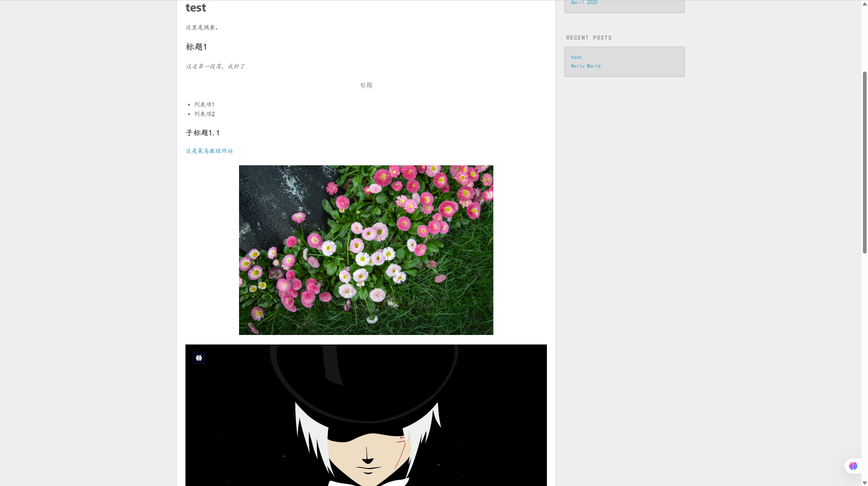This screenshot has height=486, width=868.
Task: Open the floating colorful brain assistant icon
Action: tap(853, 466)
